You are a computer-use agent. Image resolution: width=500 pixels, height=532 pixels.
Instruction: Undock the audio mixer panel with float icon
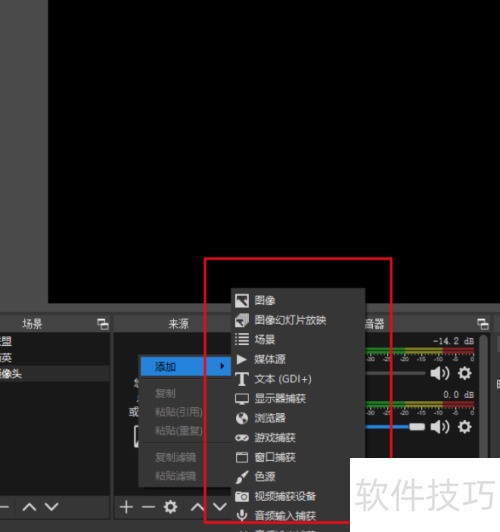pyautogui.click(x=483, y=324)
